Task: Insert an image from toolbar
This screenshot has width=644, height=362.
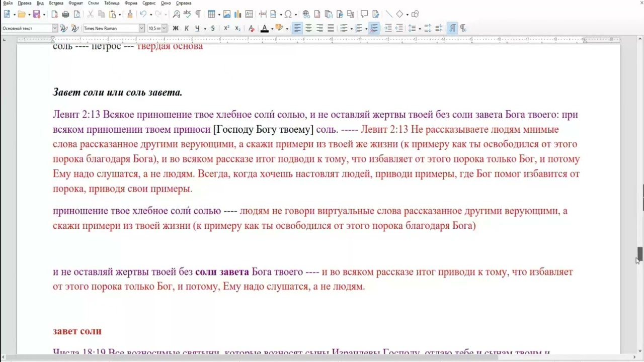Action: [227, 14]
